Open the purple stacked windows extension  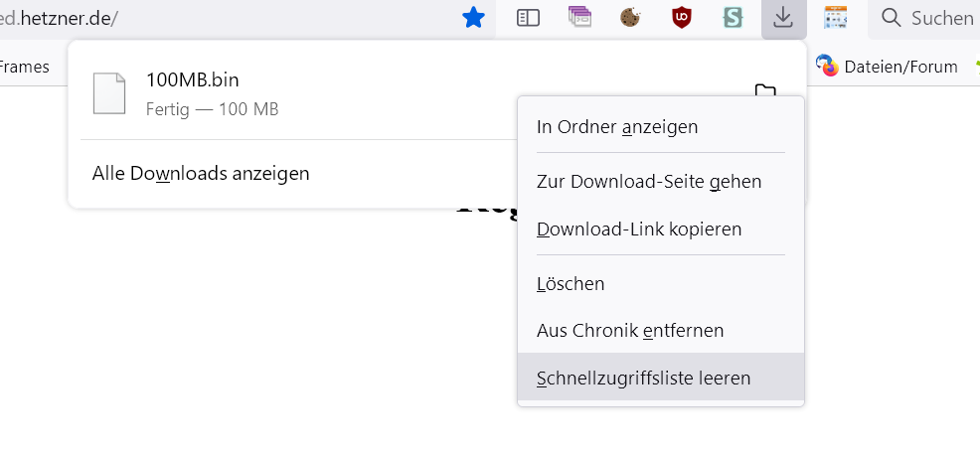point(579,17)
